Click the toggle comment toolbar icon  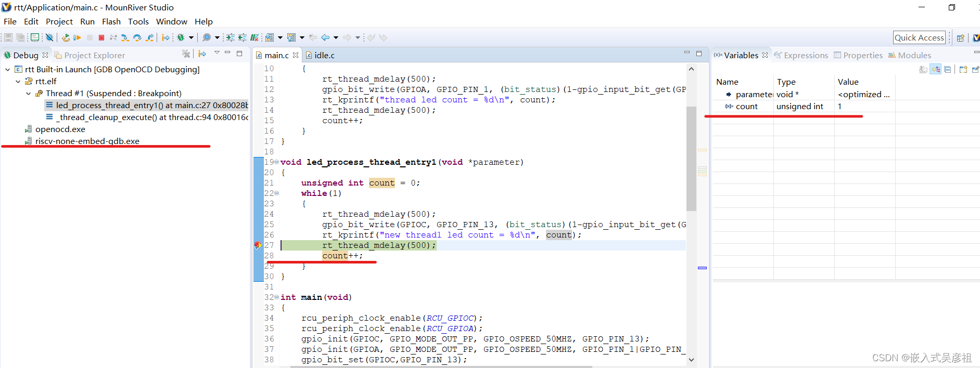click(254, 37)
